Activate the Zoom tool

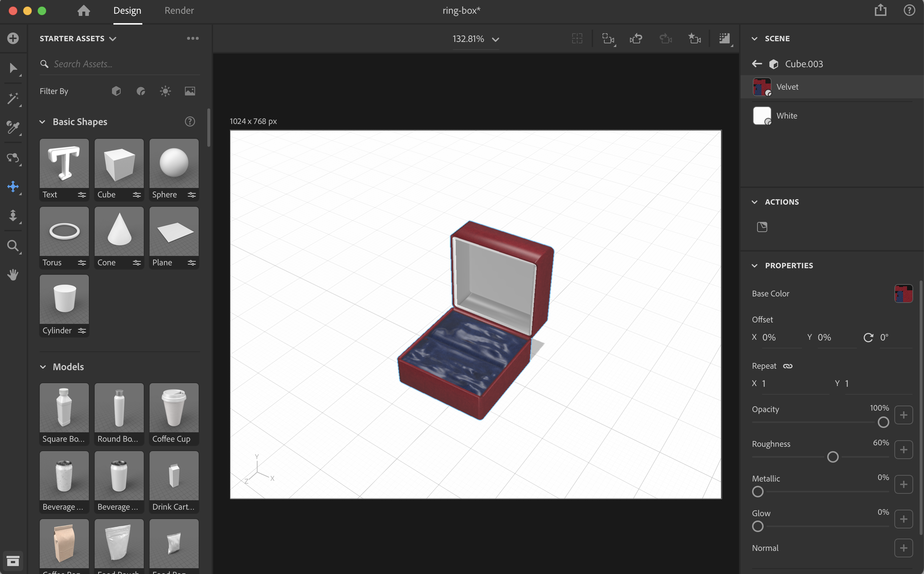pos(13,247)
